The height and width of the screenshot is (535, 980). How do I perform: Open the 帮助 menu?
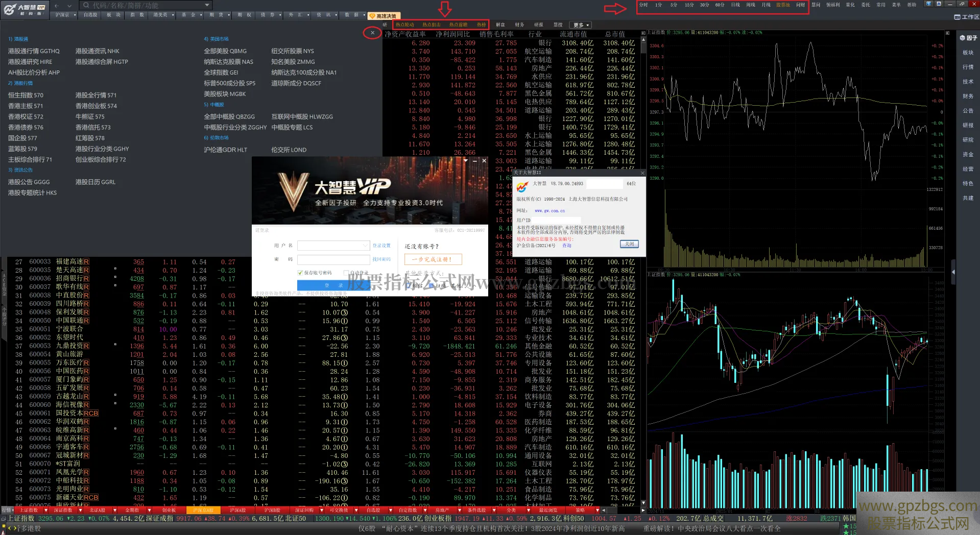(912, 5)
